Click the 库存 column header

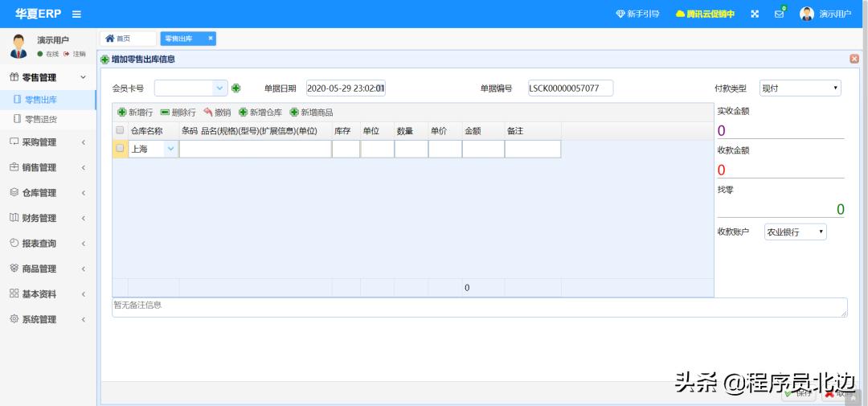point(346,131)
